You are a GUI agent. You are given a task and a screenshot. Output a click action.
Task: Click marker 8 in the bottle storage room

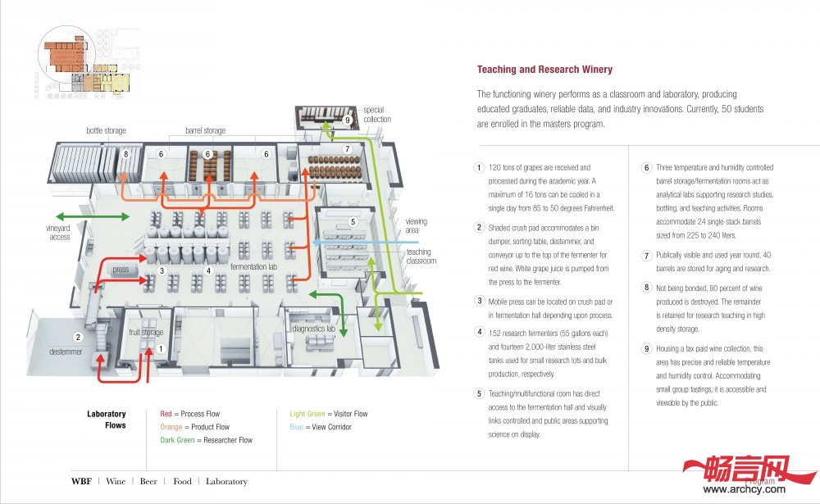pyautogui.click(x=126, y=153)
